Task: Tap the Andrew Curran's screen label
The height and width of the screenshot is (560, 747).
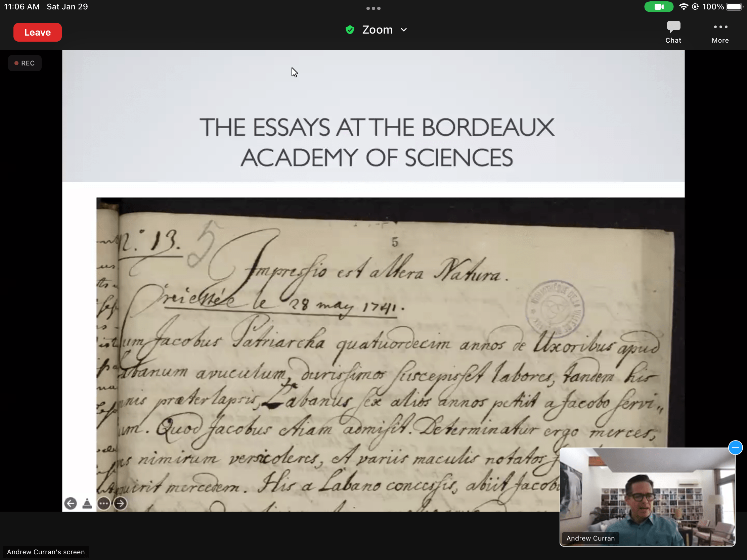Action: point(46,552)
